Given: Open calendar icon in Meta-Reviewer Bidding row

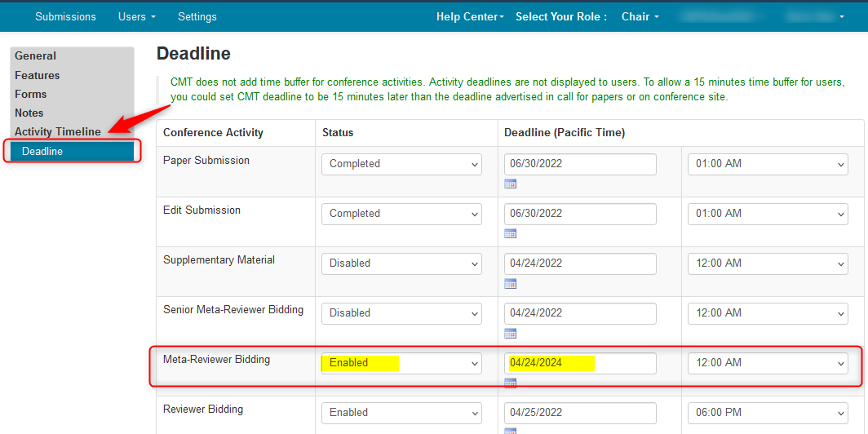Looking at the screenshot, I should [x=511, y=383].
